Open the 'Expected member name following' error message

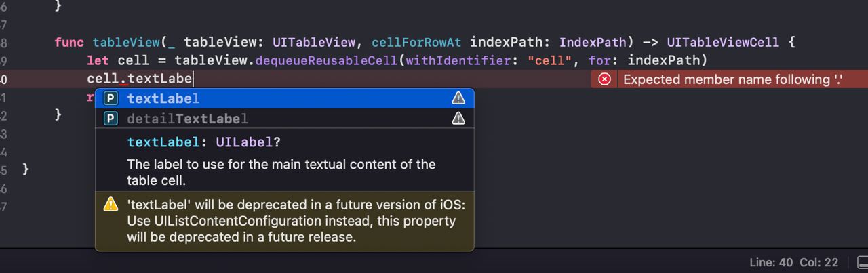[x=732, y=79]
